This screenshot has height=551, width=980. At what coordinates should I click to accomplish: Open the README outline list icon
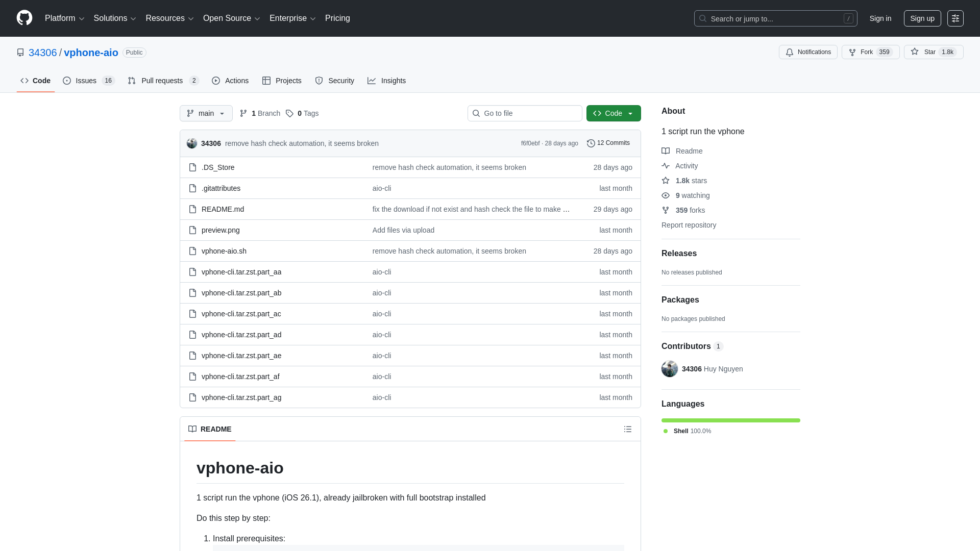pos(627,429)
